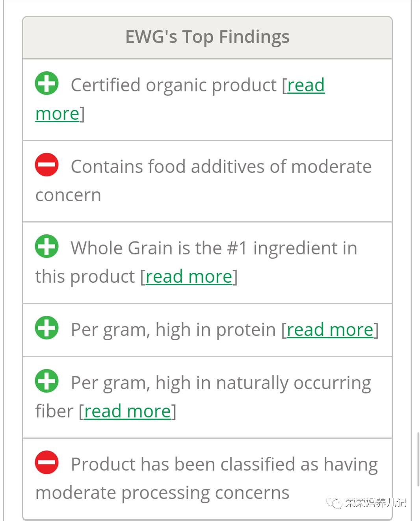Click red minus icon beside food additives finding
This screenshot has height=521, width=420.
tap(46, 165)
